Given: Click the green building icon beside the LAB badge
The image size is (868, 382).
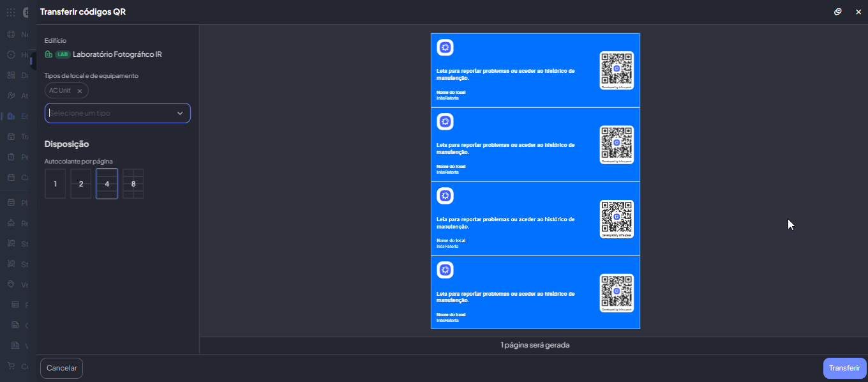Looking at the screenshot, I should click(49, 54).
